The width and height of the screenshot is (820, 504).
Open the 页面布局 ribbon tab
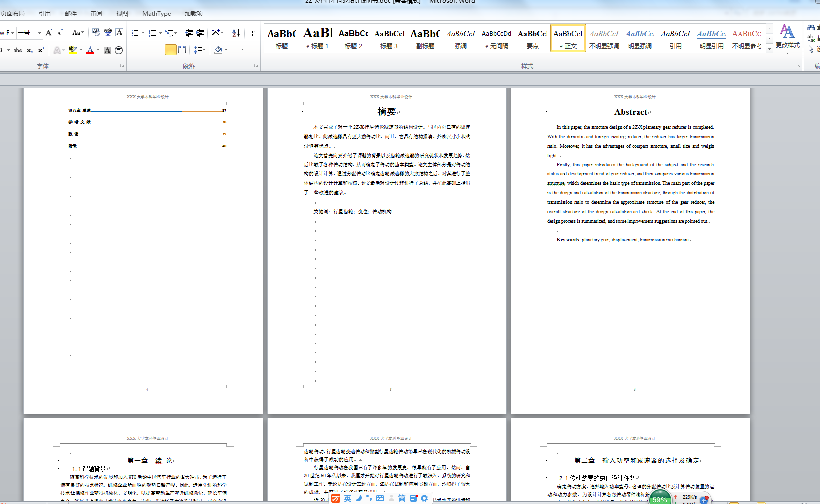coord(13,14)
